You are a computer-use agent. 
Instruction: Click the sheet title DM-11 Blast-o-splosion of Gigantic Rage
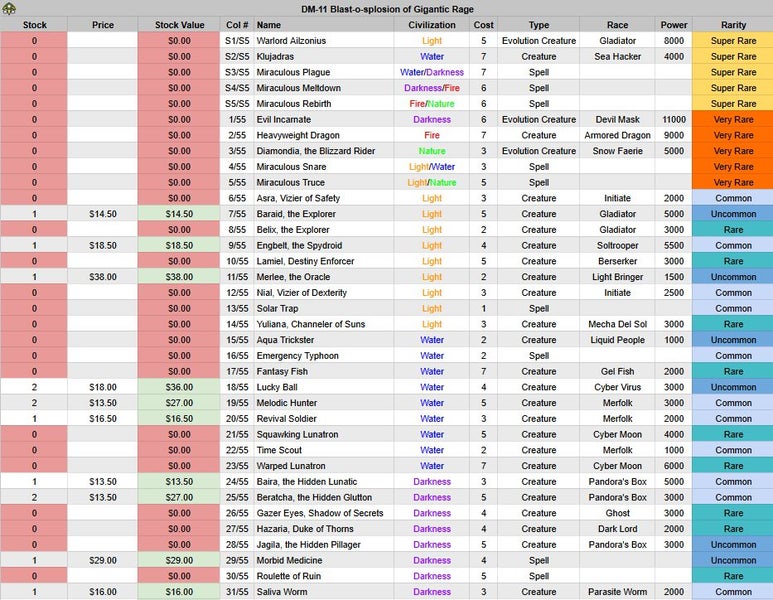tap(387, 9)
